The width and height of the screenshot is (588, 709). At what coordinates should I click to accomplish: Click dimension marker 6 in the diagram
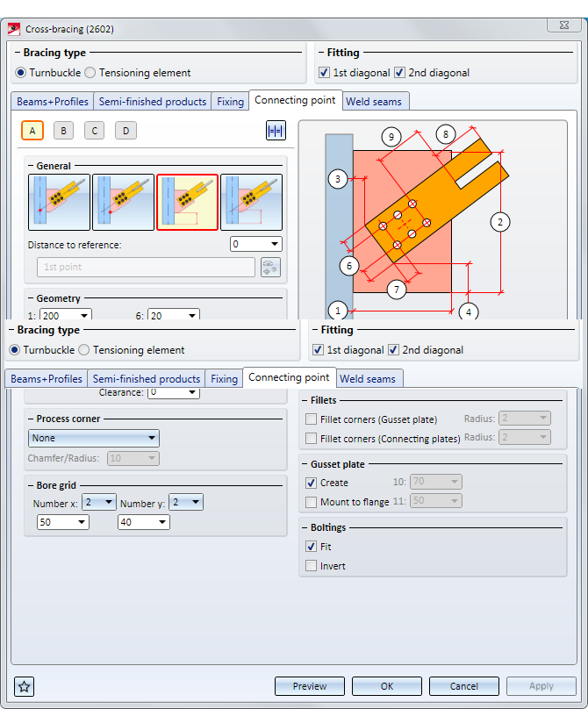[349, 266]
